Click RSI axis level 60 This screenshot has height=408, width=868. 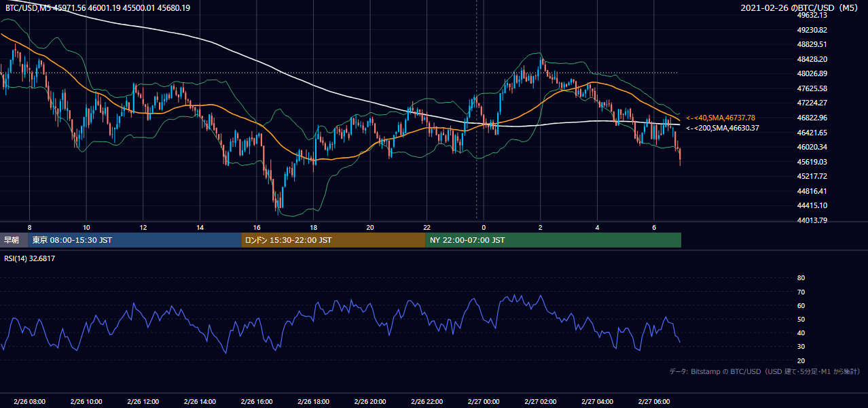[801, 305]
